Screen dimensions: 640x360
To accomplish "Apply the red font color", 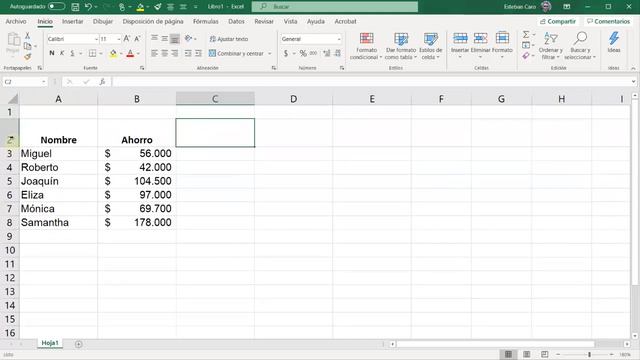I will click(x=130, y=53).
